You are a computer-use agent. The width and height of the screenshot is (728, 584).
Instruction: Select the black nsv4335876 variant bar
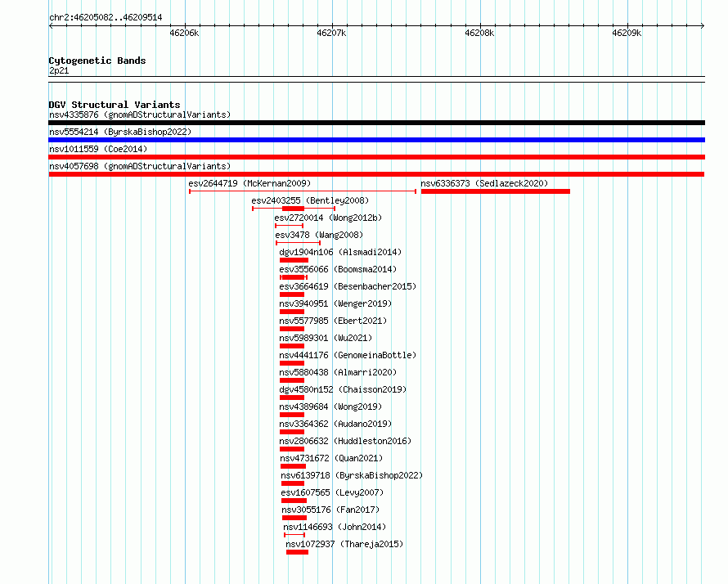point(376,123)
